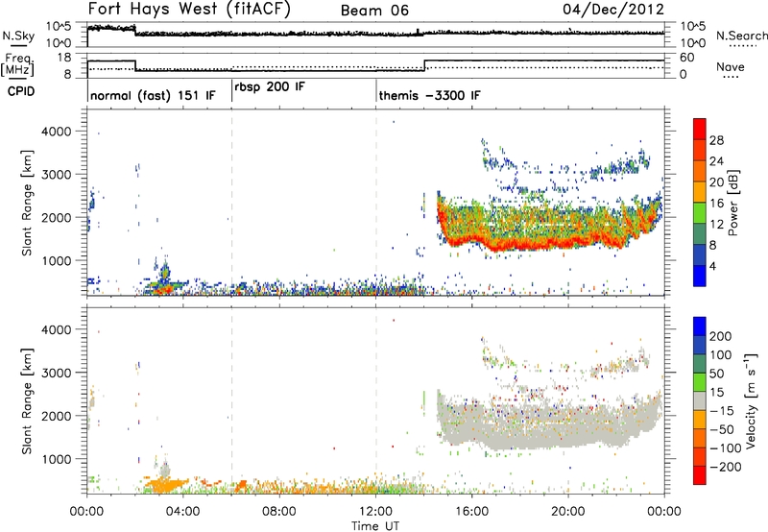Select the 'N.Search' legend label
The width and height of the screenshot is (768, 532).
[x=742, y=36]
